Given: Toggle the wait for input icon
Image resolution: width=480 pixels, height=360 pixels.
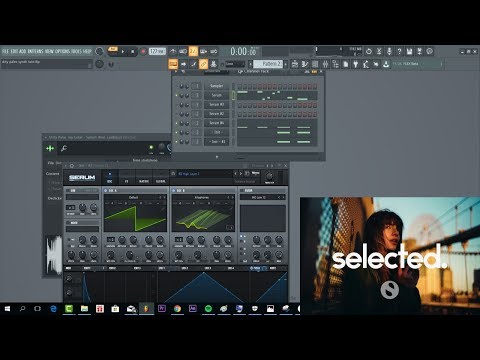Looking at the screenshot, I should [183, 51].
